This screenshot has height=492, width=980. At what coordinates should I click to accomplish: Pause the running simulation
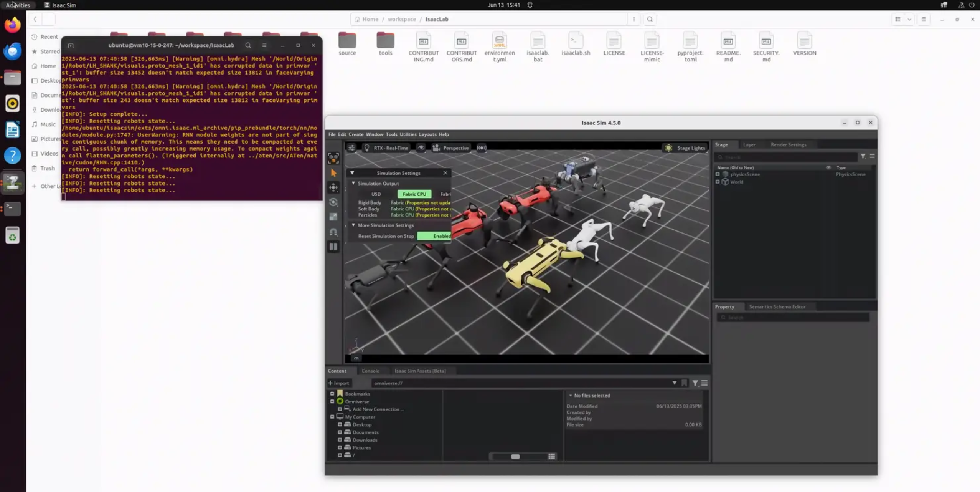(x=333, y=247)
